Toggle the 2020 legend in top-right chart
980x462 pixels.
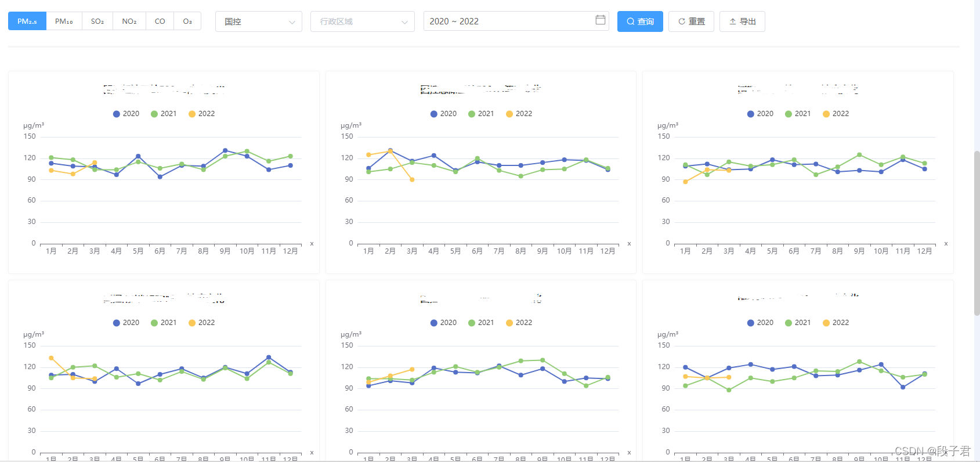[x=761, y=114]
